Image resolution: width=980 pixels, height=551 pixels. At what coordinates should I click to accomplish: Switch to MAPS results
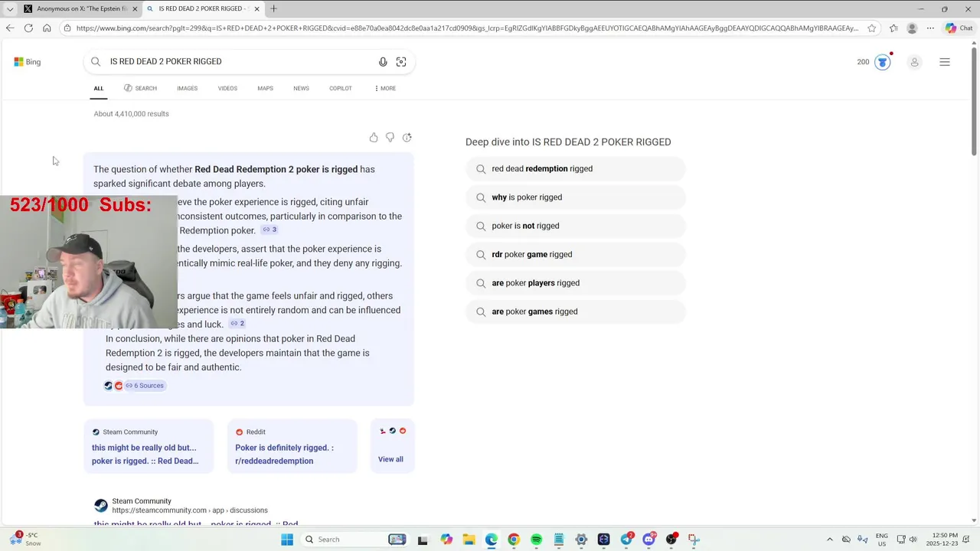265,89
